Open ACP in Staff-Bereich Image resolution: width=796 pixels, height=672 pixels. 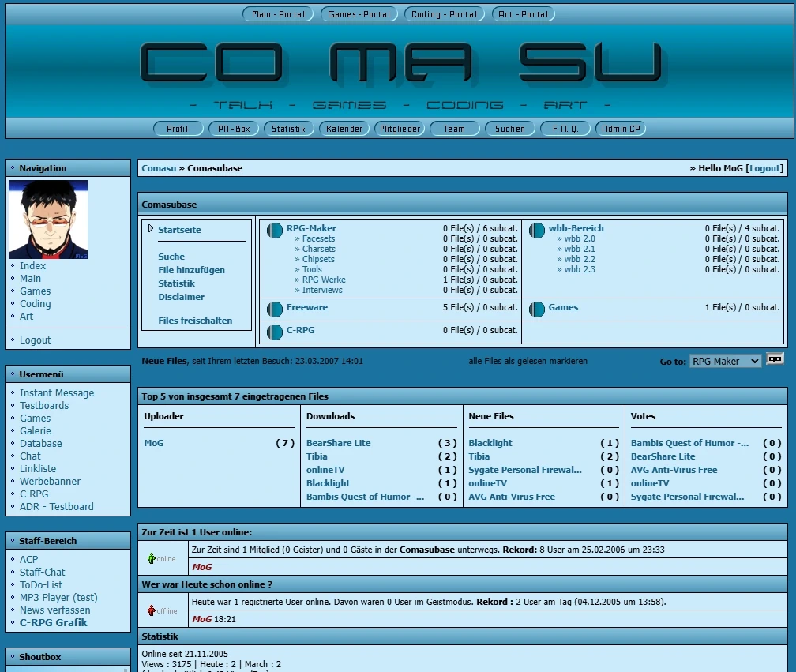pyautogui.click(x=28, y=559)
